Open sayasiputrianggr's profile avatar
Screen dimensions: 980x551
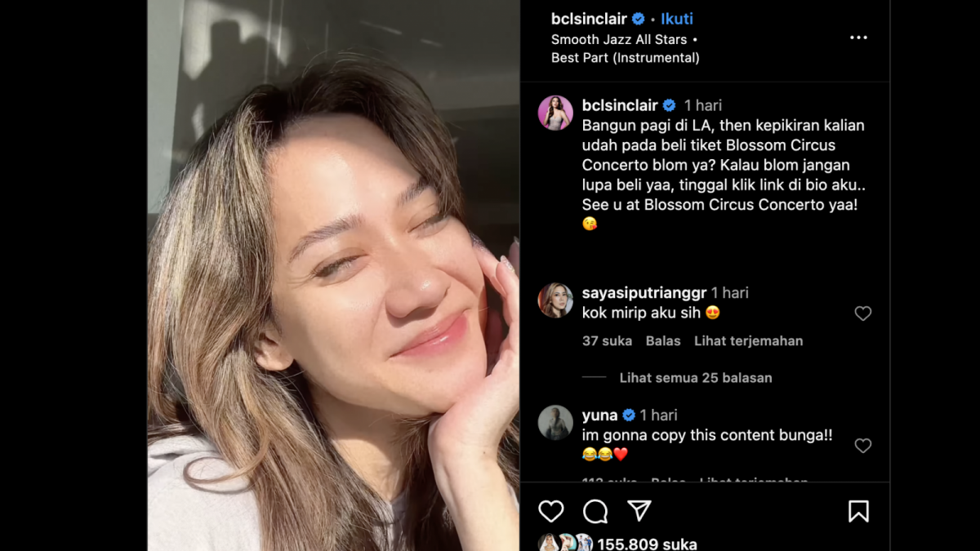point(555,300)
